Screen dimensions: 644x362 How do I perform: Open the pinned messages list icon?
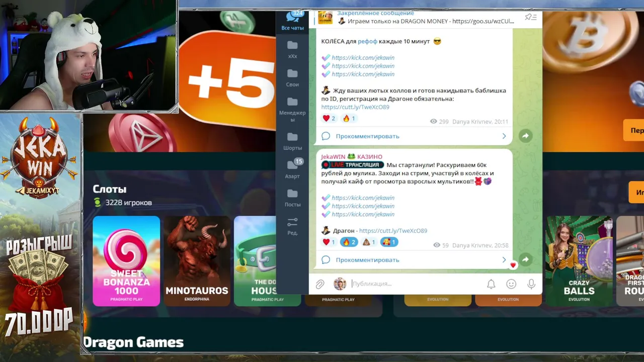pyautogui.click(x=530, y=17)
